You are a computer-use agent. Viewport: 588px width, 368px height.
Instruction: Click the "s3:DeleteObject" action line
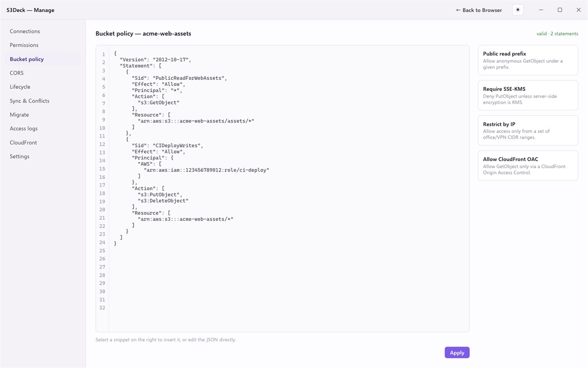coord(163,201)
